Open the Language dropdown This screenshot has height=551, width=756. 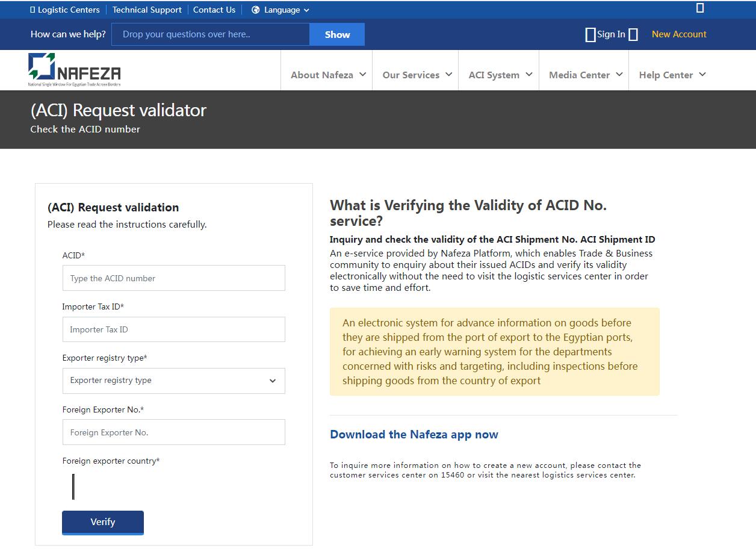point(280,10)
